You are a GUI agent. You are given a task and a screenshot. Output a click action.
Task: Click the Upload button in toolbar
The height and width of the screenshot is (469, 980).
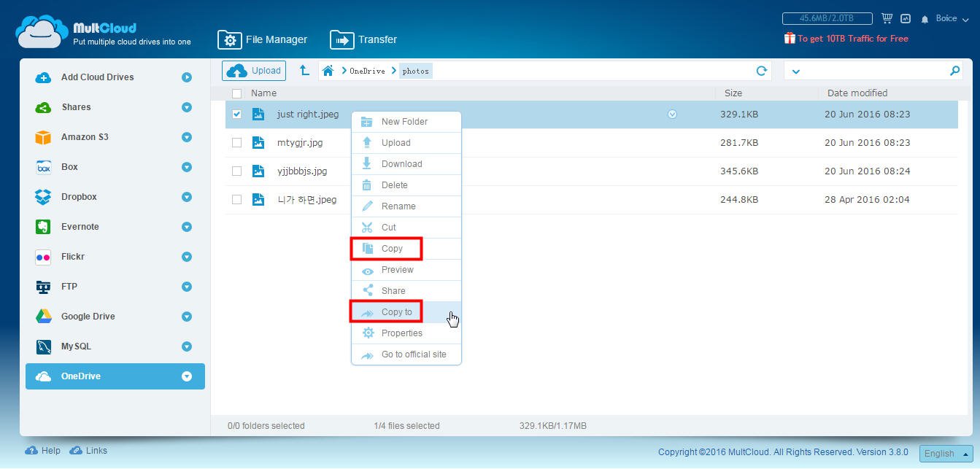click(254, 71)
